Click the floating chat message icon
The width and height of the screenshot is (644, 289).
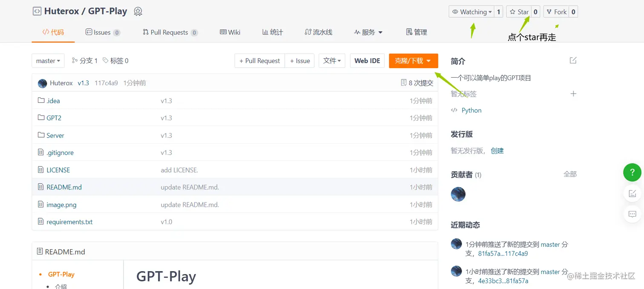tap(632, 214)
